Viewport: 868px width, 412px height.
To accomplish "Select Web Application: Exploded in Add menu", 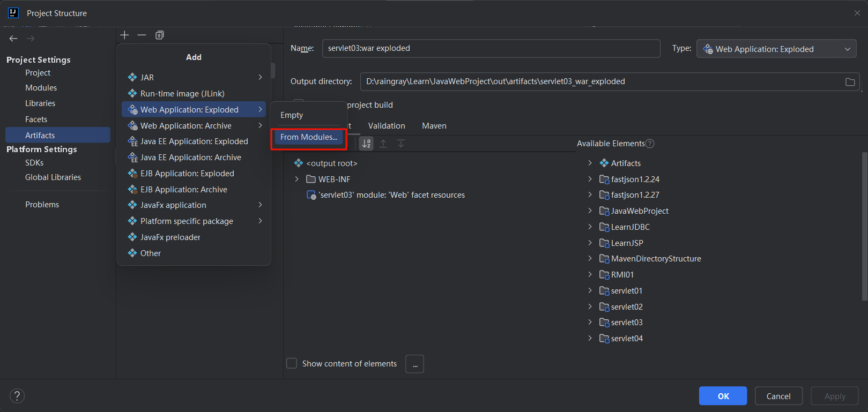I will tap(194, 109).
